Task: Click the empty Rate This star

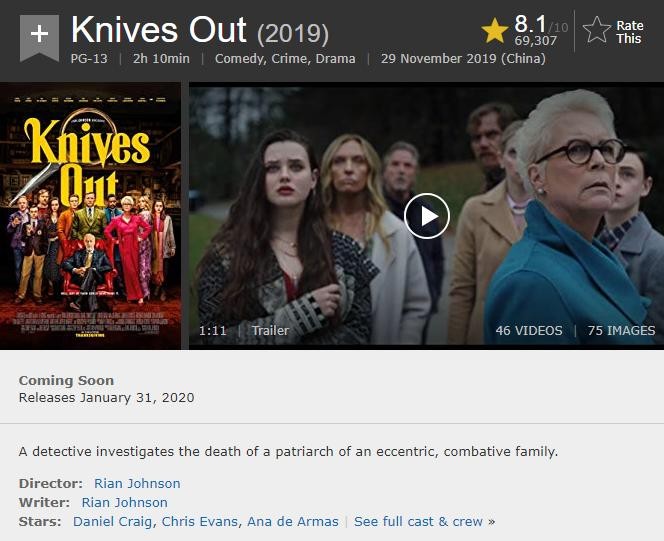Action: pos(597,30)
